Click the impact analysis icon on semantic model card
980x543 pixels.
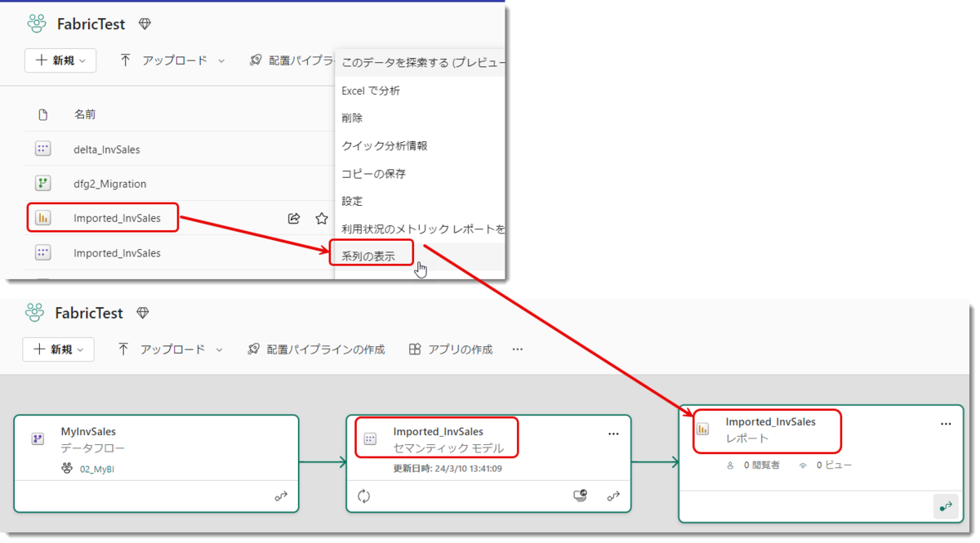click(581, 496)
